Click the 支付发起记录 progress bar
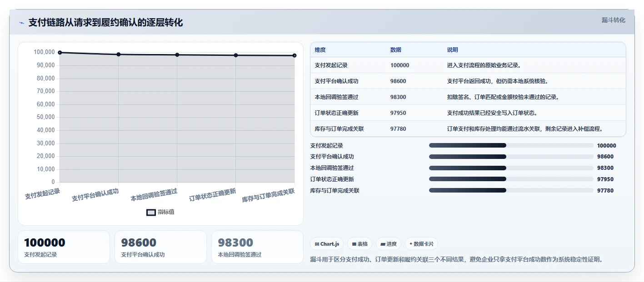This screenshot has width=644, height=282. tap(511, 145)
